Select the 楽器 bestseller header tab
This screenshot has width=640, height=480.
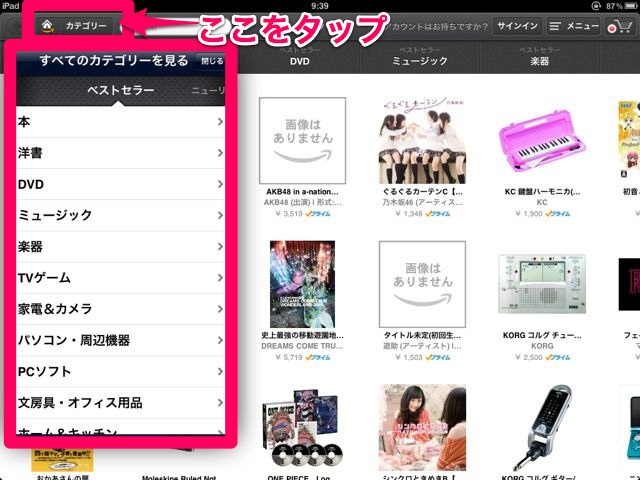[x=540, y=57]
